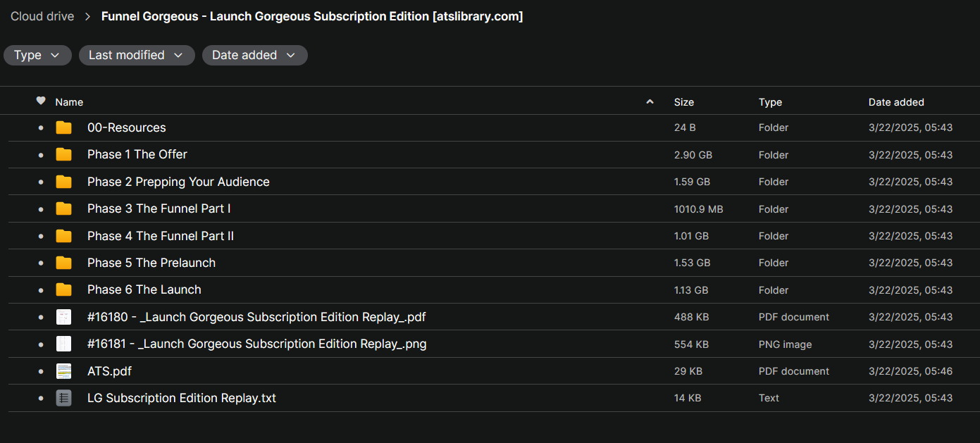Image resolution: width=980 pixels, height=443 pixels.
Task: Sort by the Date added column header
Action: coord(896,102)
